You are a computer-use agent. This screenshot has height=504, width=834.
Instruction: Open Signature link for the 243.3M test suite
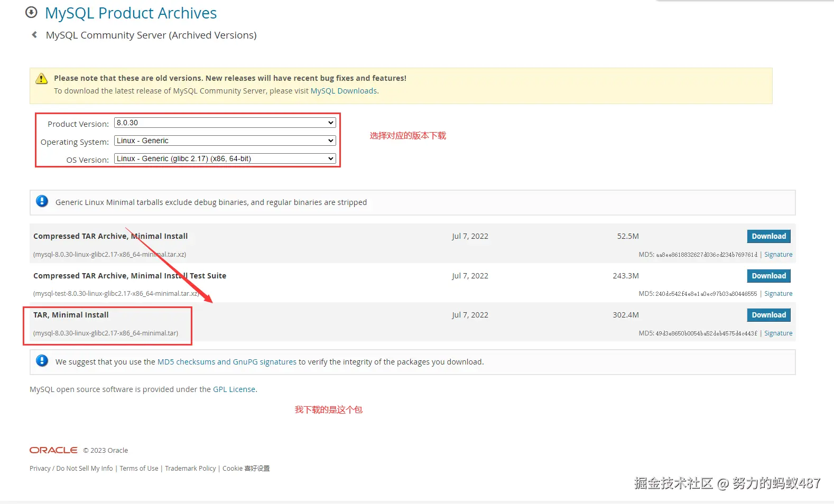(x=778, y=294)
